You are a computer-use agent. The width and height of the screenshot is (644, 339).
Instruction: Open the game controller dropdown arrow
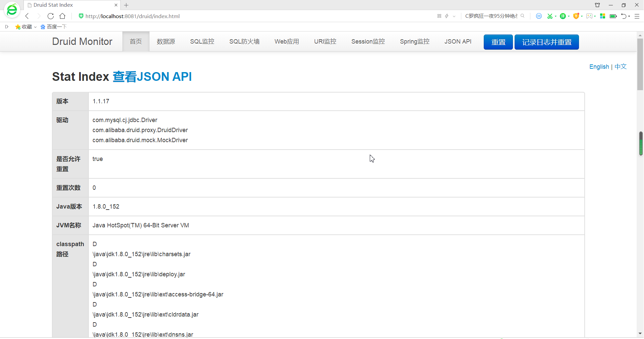[595, 16]
